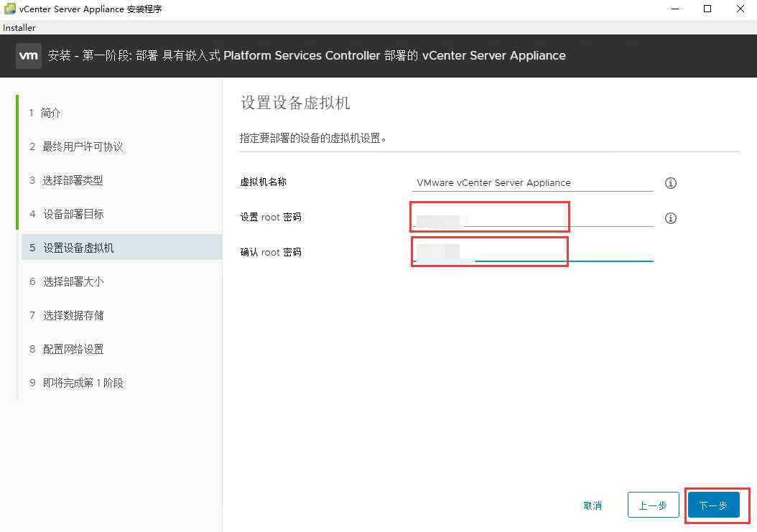Click step 7 选择数据存储

click(x=73, y=315)
